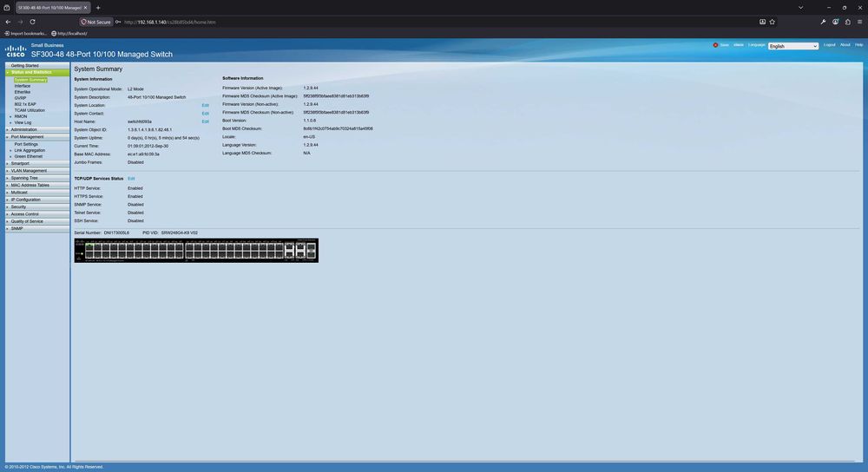Click the saved password key icon in address bar
The image size is (868, 472).
(118, 23)
